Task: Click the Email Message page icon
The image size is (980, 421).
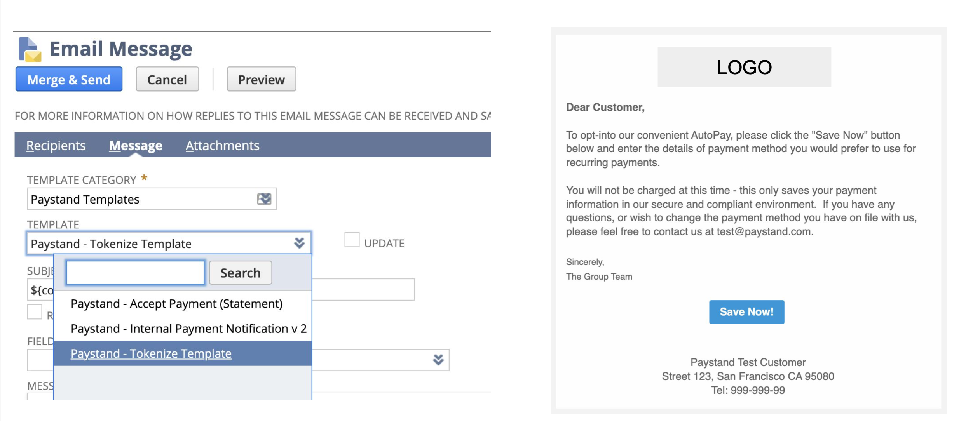Action: [x=30, y=49]
